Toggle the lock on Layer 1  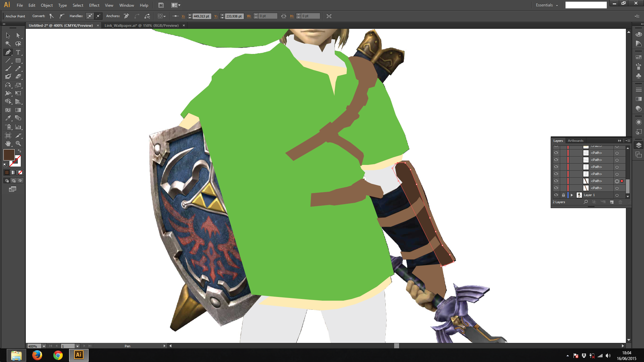[x=563, y=195]
